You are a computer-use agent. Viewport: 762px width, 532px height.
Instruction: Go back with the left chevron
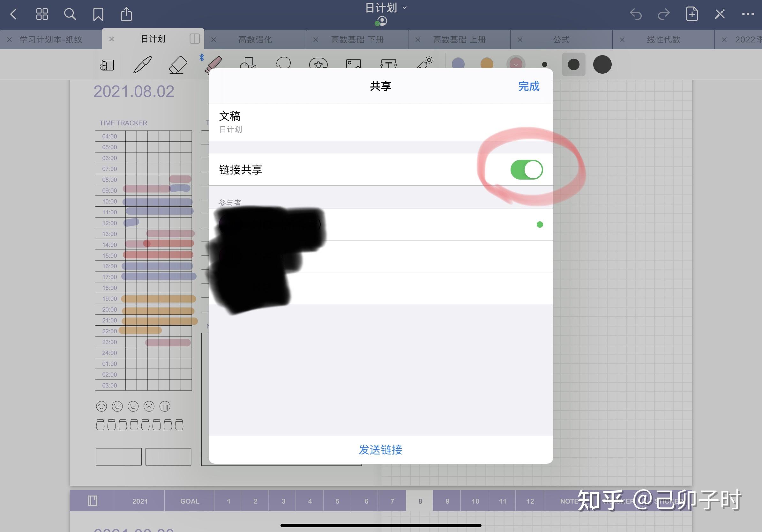tap(14, 14)
